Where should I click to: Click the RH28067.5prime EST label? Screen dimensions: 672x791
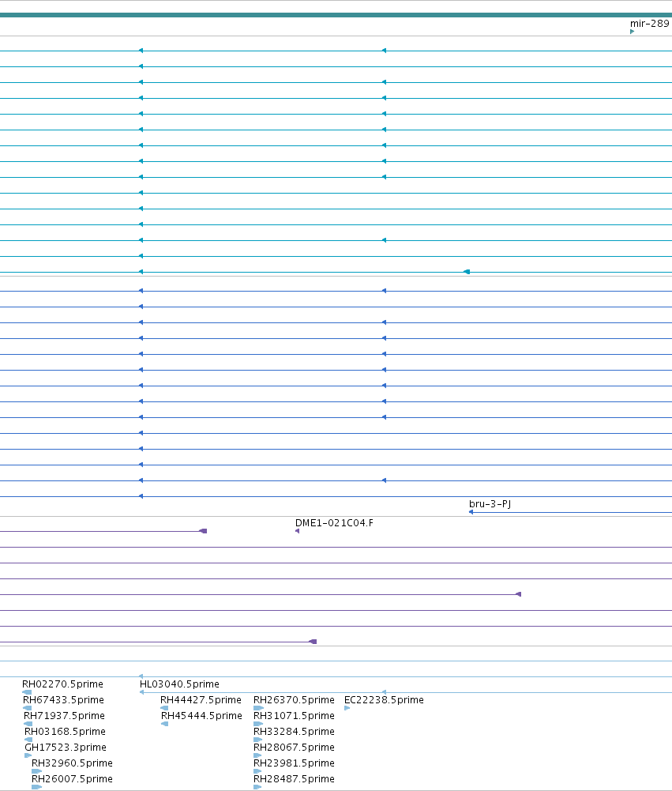294,747
